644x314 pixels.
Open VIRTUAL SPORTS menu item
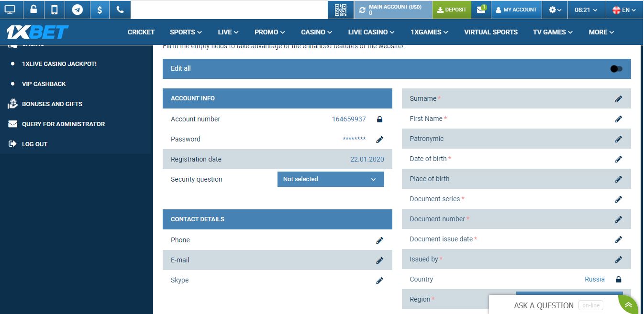(x=491, y=32)
